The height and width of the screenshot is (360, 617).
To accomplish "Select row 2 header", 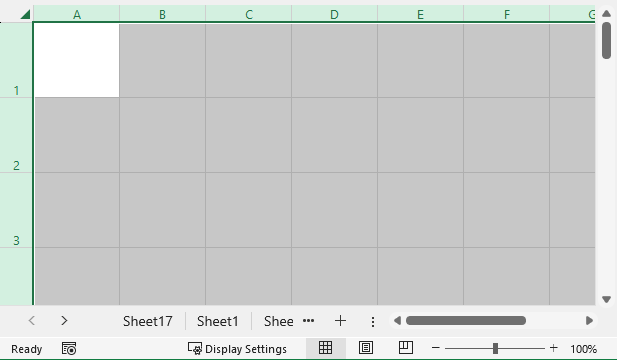I will point(16,135).
